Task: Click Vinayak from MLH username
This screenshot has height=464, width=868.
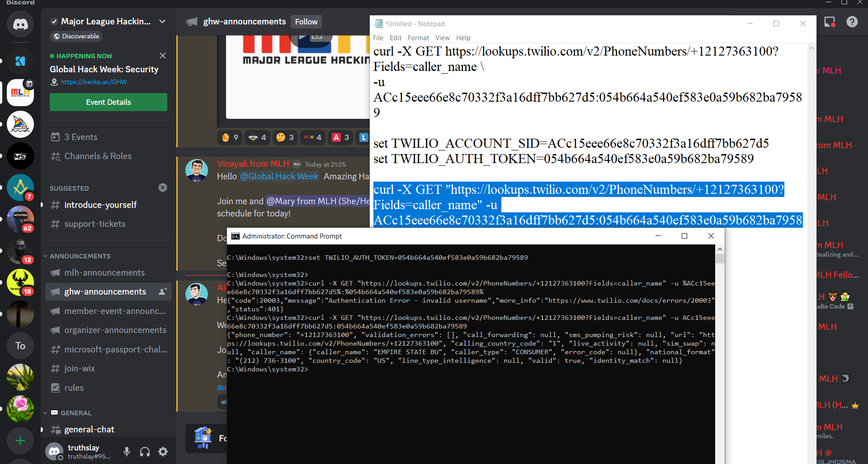Action: tap(253, 164)
